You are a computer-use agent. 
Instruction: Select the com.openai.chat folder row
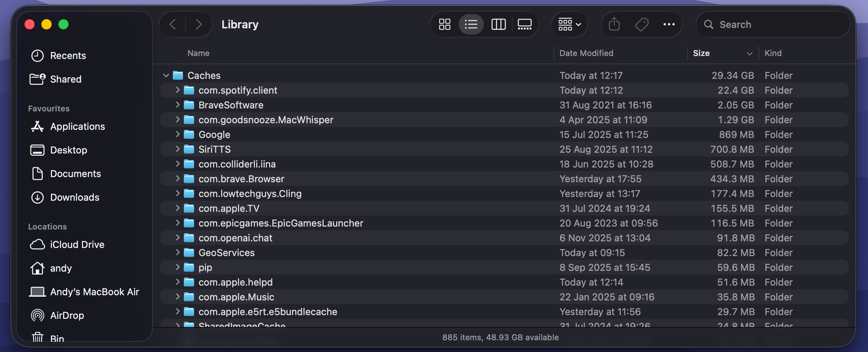click(x=235, y=238)
